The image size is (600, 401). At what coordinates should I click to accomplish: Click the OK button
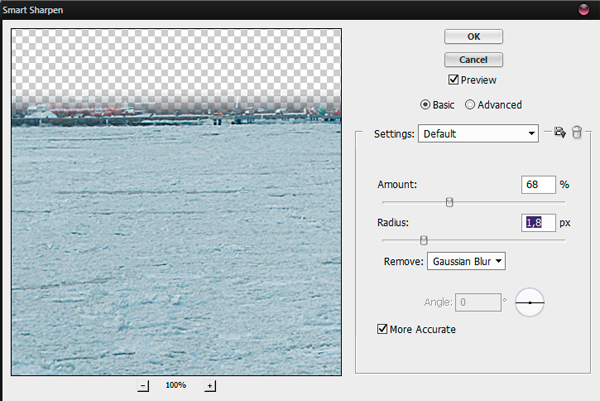(473, 37)
